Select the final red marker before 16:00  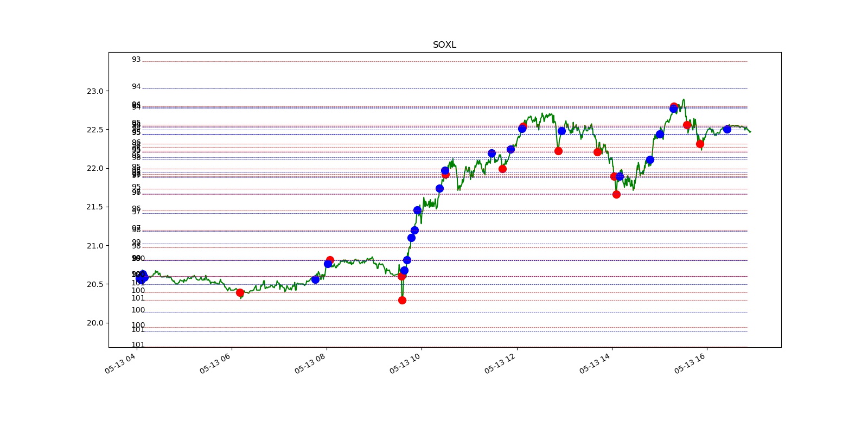pos(700,144)
